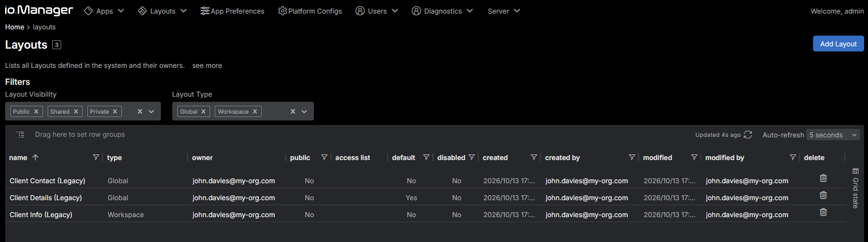Remove the Workspace layout type tag
This screenshot has width=868, height=242.
click(255, 111)
